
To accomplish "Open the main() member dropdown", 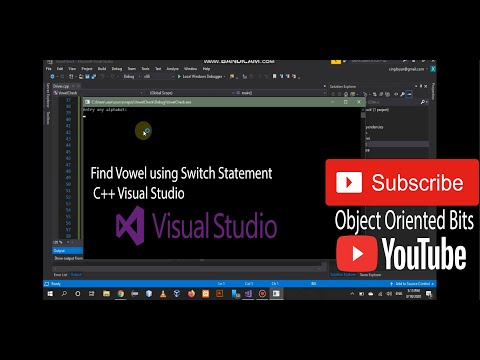I will (x=281, y=93).
